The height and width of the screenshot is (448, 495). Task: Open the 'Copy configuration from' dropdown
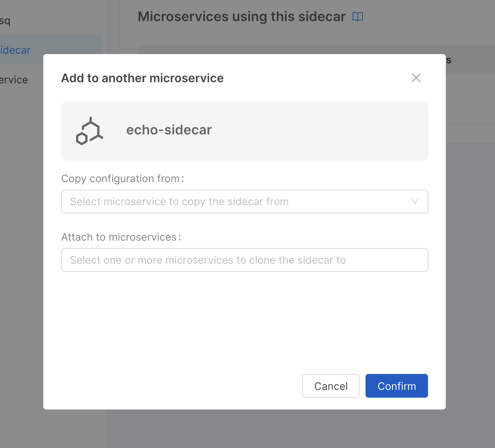(244, 201)
